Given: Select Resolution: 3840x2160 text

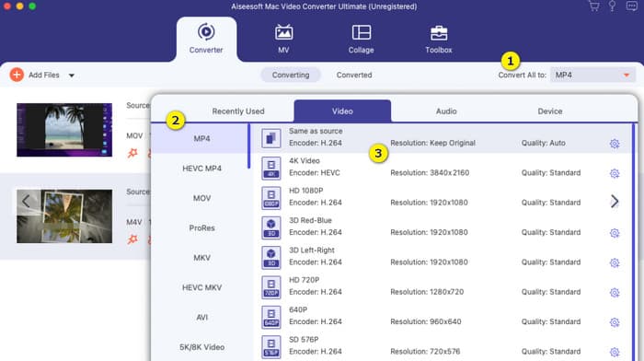Looking at the screenshot, I should tap(430, 173).
